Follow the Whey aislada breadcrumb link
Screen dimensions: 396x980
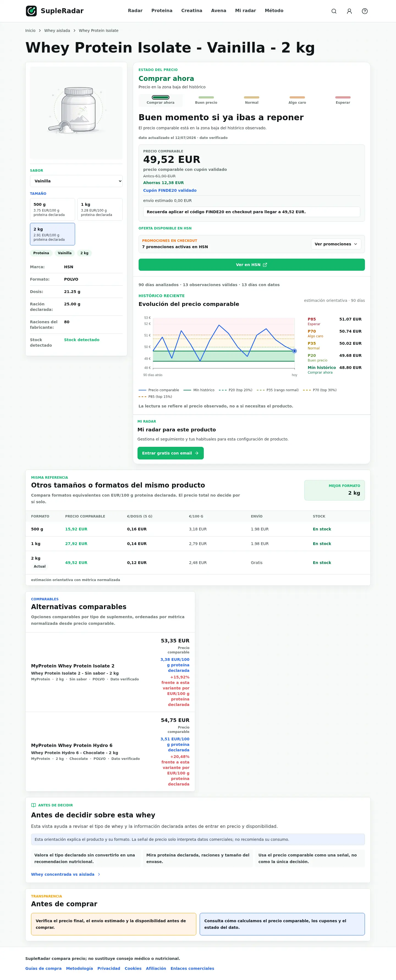[x=57, y=31]
